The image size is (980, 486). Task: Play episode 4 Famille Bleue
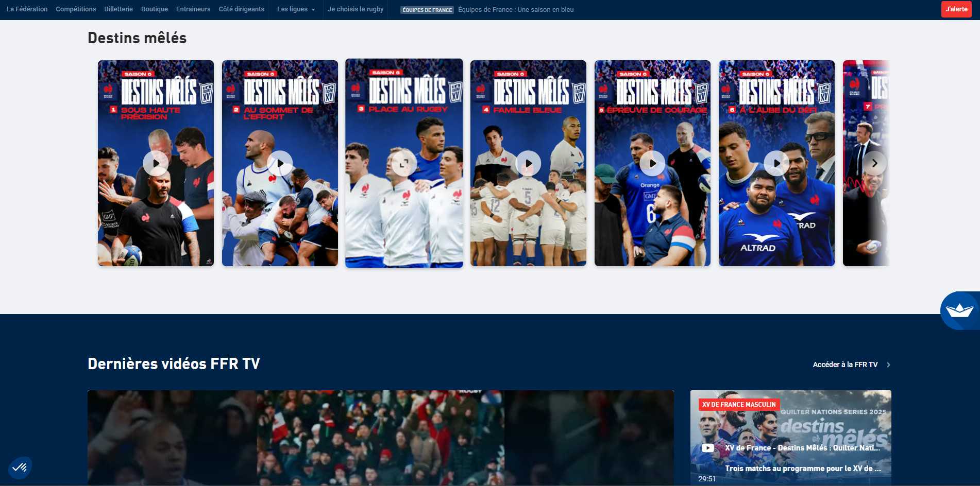coord(528,163)
